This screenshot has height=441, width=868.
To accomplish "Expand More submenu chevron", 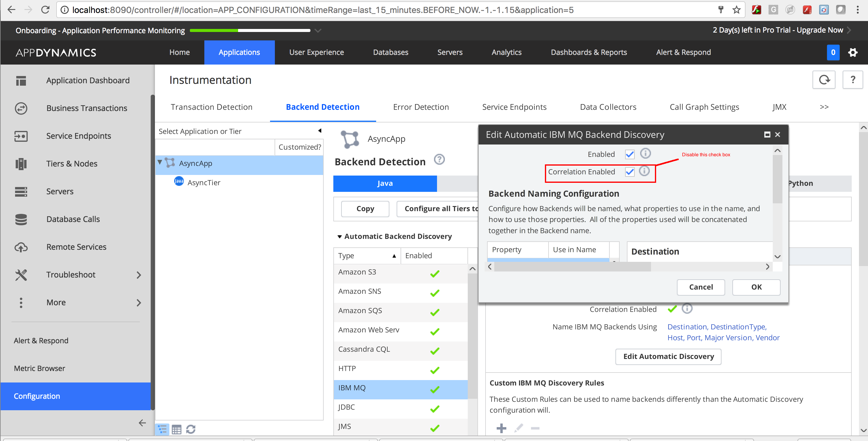I will (139, 303).
